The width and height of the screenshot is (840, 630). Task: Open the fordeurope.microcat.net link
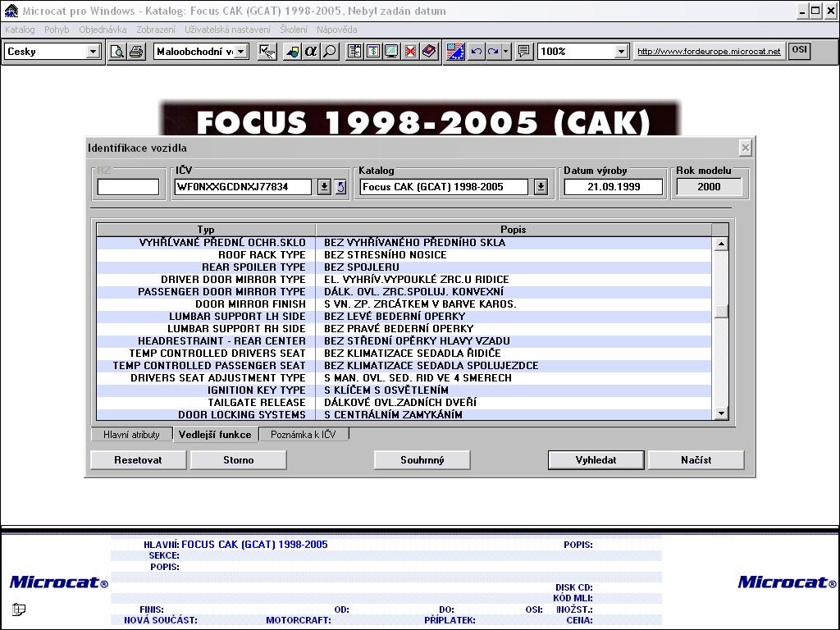point(709,52)
